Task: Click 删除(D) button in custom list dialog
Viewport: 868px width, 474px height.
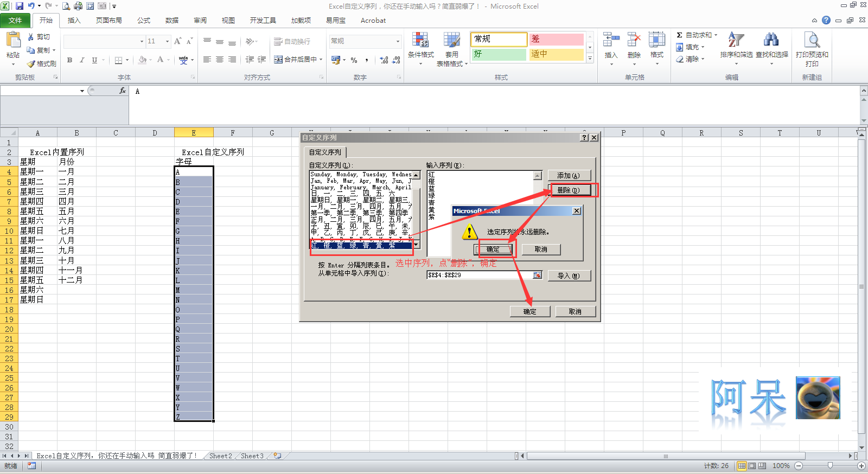Action: (569, 190)
